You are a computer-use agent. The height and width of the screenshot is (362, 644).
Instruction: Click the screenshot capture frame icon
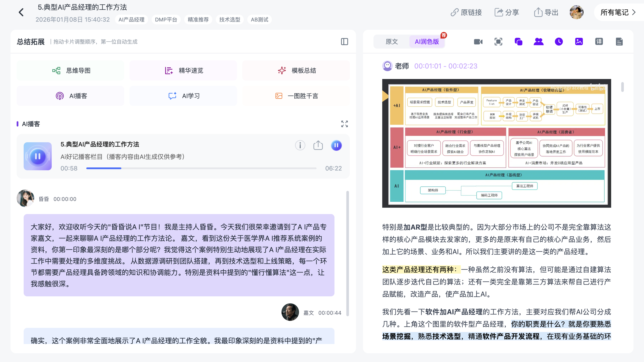coord(498,41)
